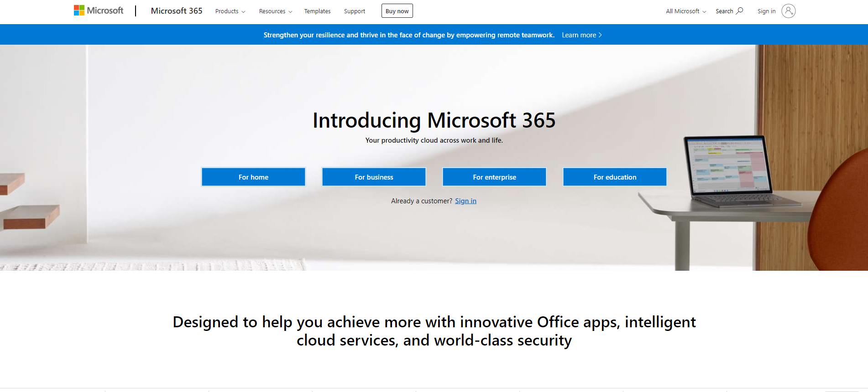Image resolution: width=868 pixels, height=392 pixels.
Task: Select the Templates menu item
Action: (317, 11)
